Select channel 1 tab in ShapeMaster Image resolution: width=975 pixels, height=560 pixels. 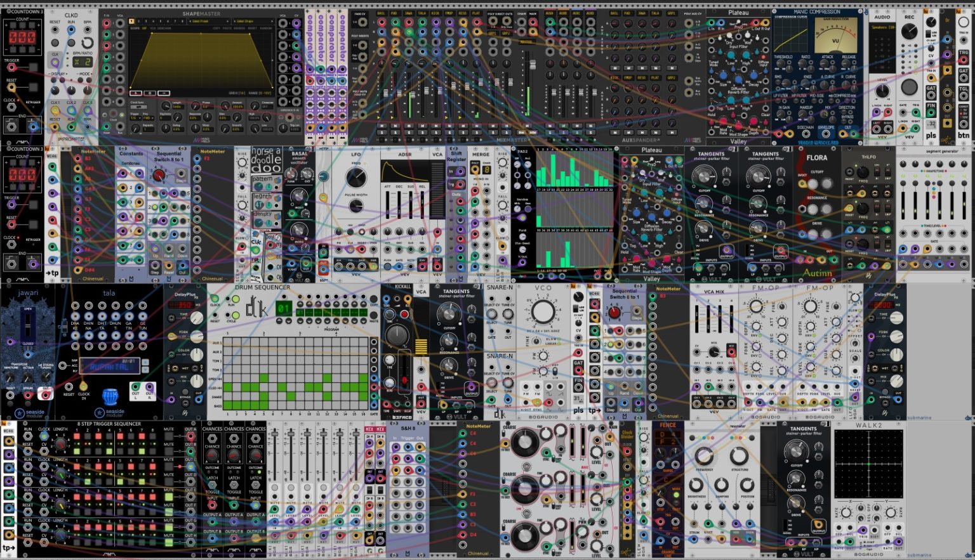(131, 21)
